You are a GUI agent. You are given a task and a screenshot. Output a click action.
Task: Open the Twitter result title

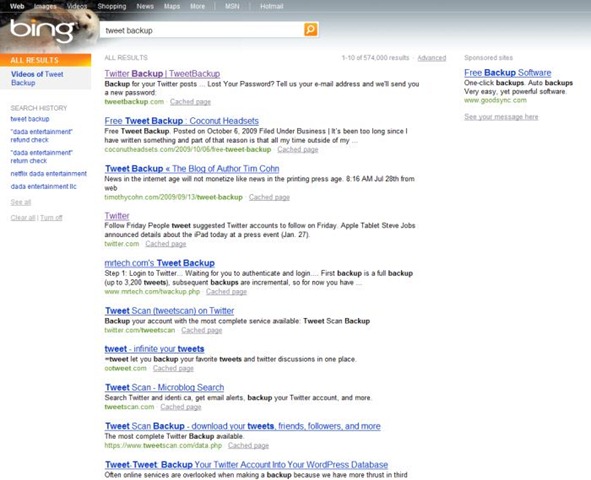click(x=117, y=216)
